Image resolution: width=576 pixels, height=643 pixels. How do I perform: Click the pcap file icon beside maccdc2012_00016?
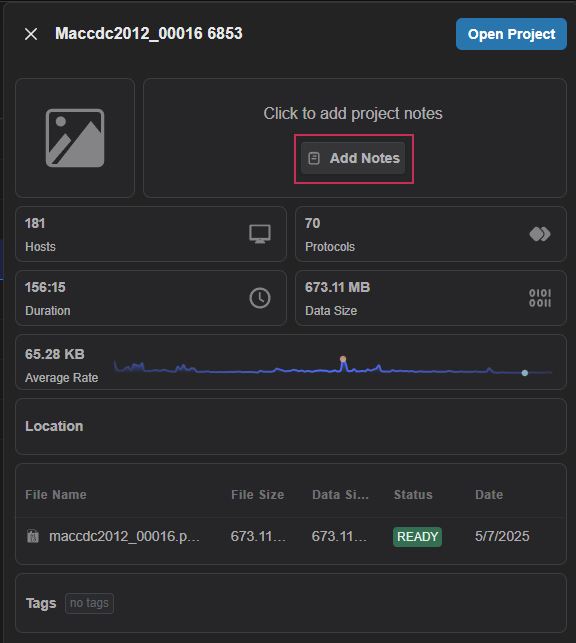[x=33, y=536]
